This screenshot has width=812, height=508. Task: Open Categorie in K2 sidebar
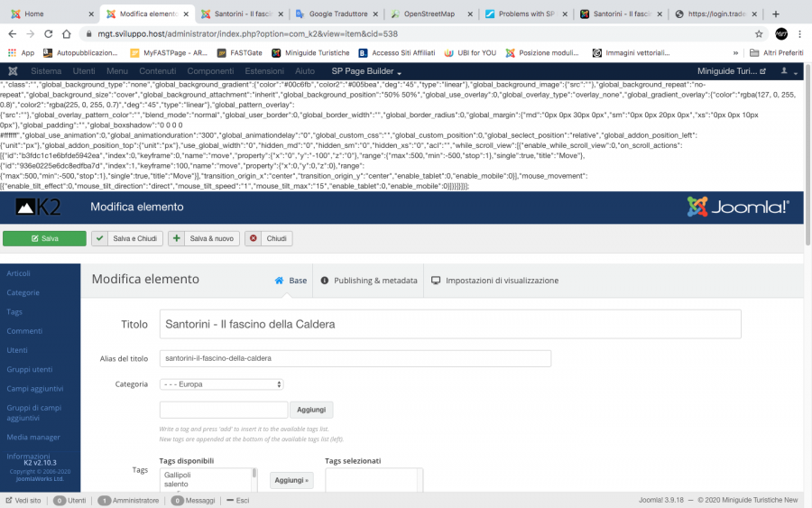[x=23, y=292]
